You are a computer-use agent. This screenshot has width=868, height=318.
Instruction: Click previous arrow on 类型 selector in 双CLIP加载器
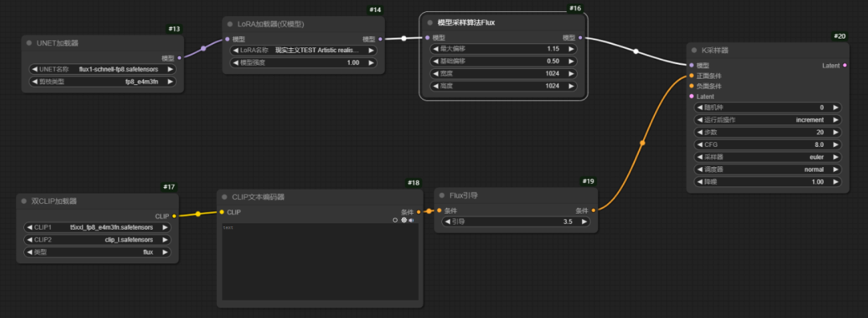click(x=30, y=252)
